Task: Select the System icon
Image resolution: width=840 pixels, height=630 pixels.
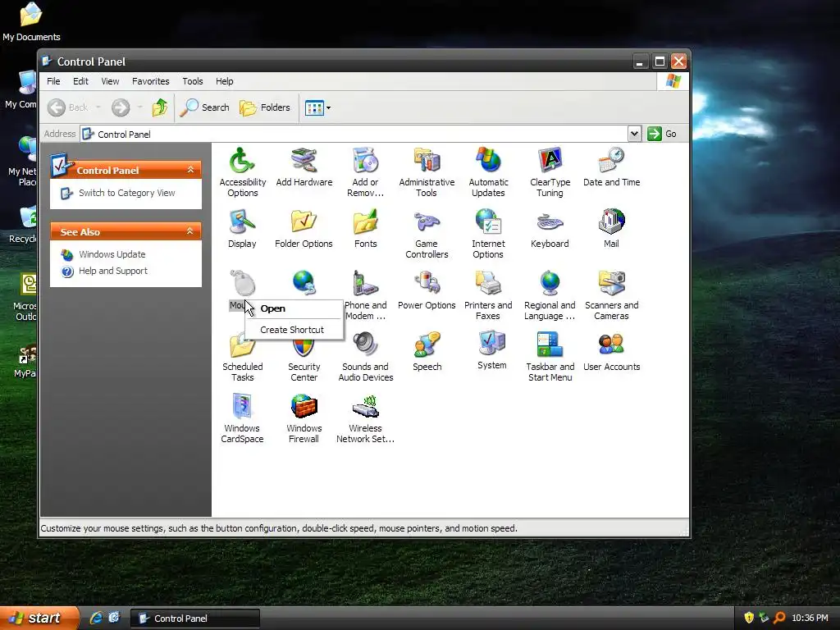Action: [491, 350]
